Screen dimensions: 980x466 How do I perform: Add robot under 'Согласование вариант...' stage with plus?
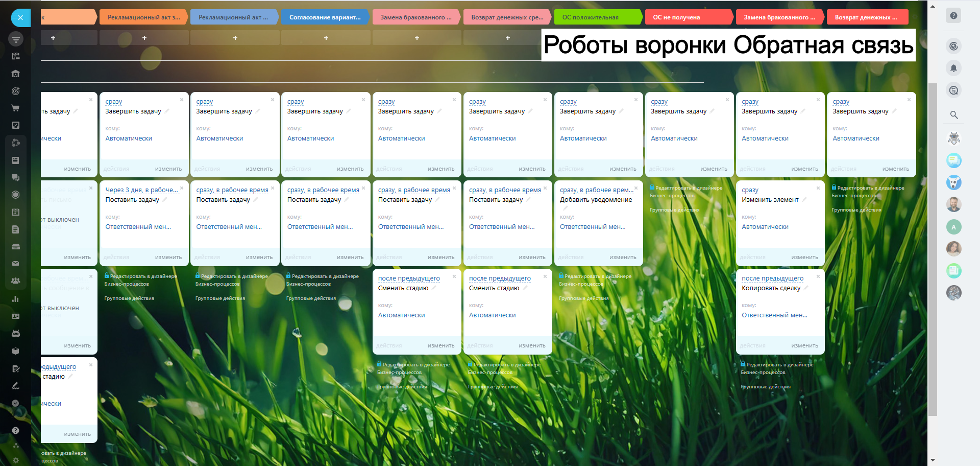[326, 38]
